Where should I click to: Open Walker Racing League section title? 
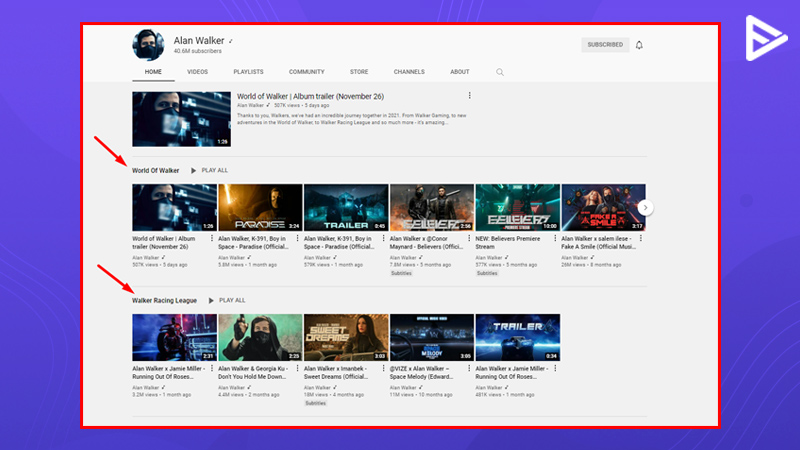point(164,301)
